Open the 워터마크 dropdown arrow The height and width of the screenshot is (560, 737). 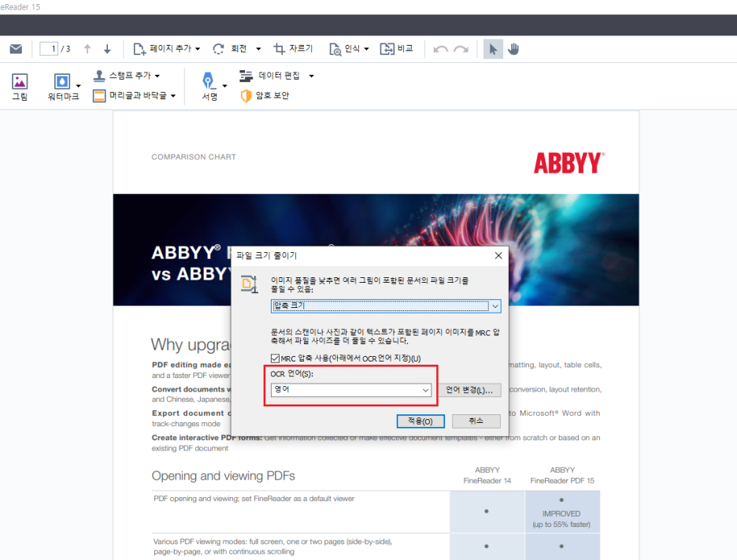point(79,86)
